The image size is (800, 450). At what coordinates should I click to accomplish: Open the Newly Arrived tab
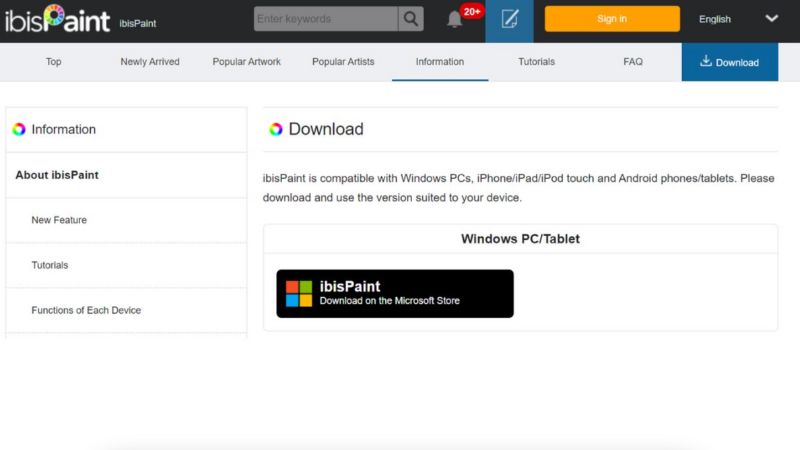tap(150, 62)
